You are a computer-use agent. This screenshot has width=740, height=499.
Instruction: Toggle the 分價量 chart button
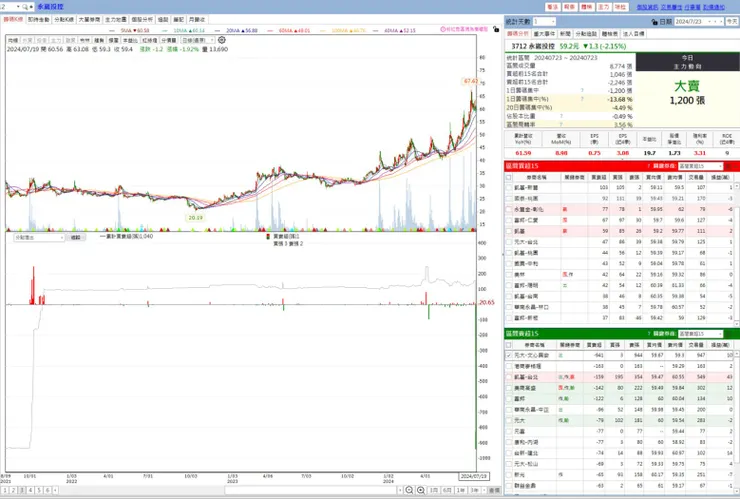point(168,41)
